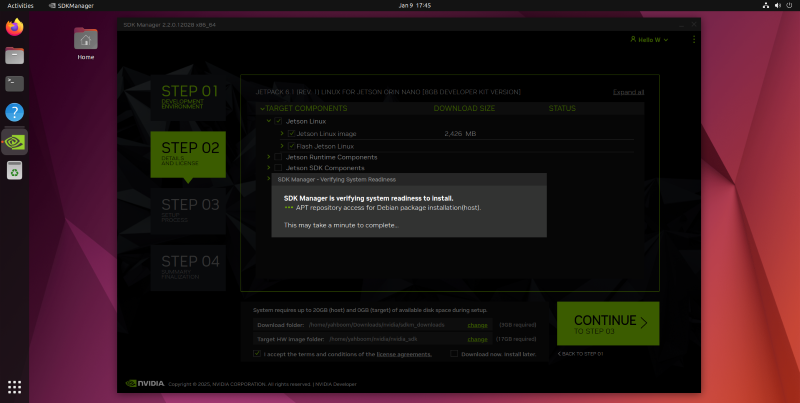Open the Hello user account dropdown
This screenshot has width=800, height=403.
pyautogui.click(x=649, y=39)
